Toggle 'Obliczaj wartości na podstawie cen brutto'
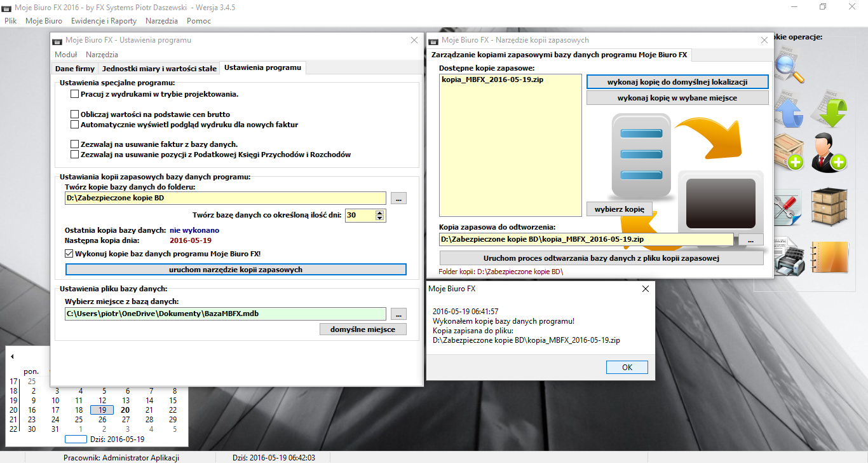This screenshot has height=463, width=868. coord(75,114)
